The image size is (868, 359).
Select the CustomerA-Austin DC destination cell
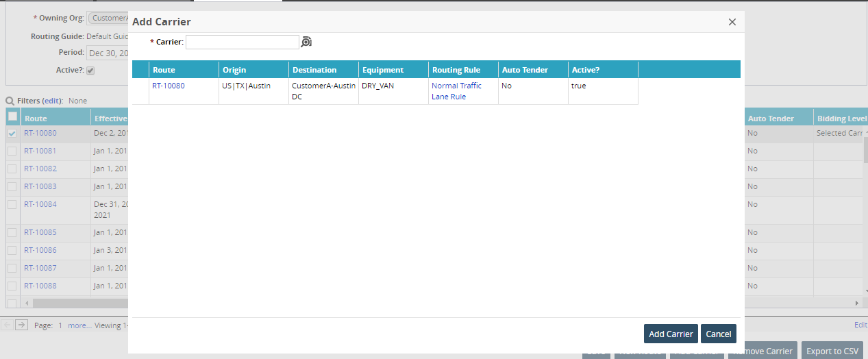tap(323, 91)
